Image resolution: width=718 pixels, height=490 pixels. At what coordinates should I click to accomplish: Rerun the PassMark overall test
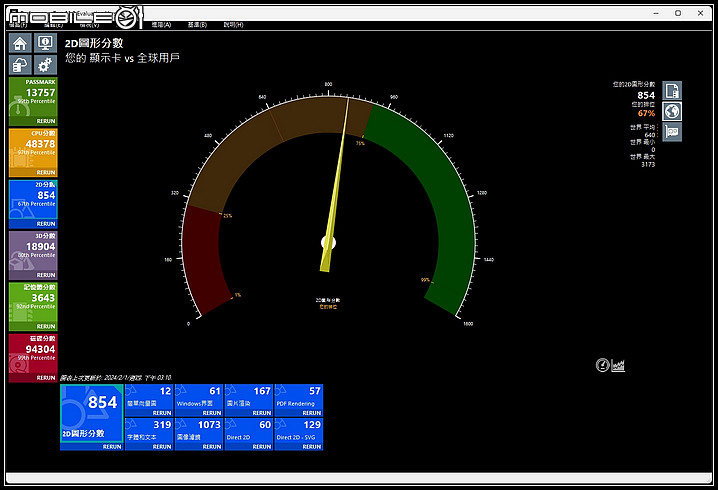point(46,120)
